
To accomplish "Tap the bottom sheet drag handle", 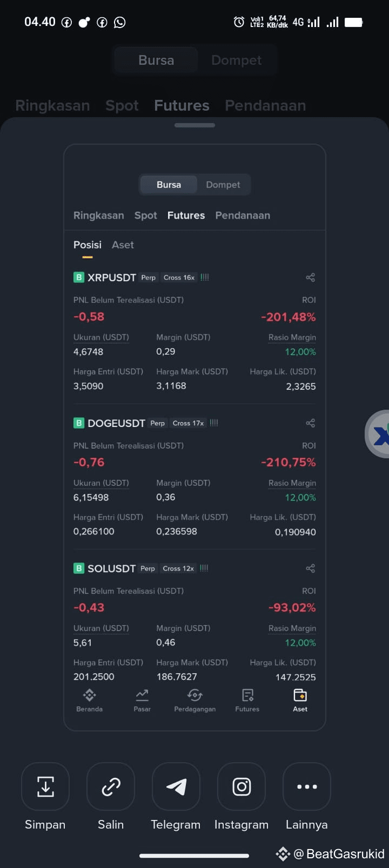I will coord(194,125).
